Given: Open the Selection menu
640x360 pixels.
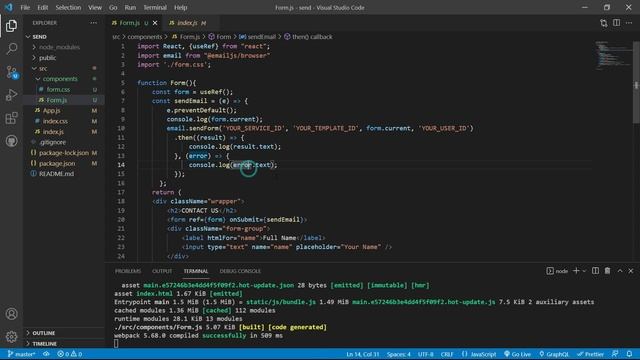Looking at the screenshot, I should [68, 7].
